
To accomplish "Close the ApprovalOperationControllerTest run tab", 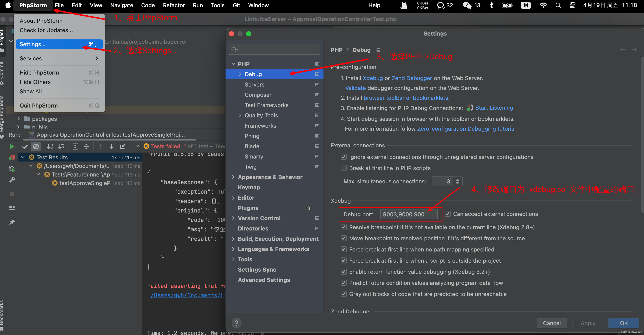I will pyautogui.click(x=190, y=135).
